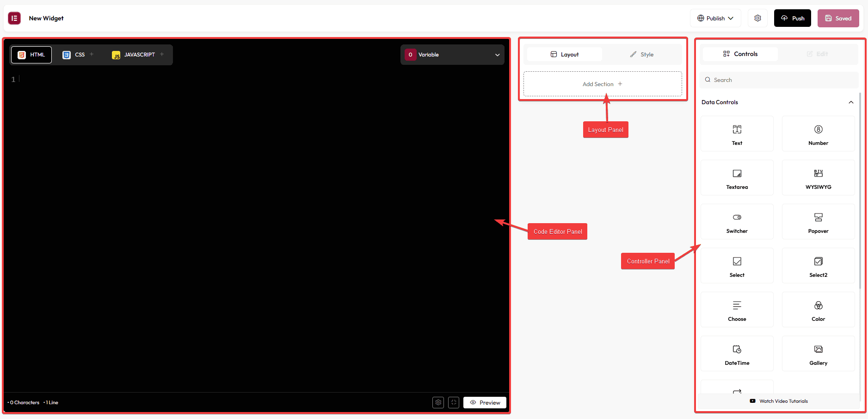Add the Select checkbox control

(737, 266)
